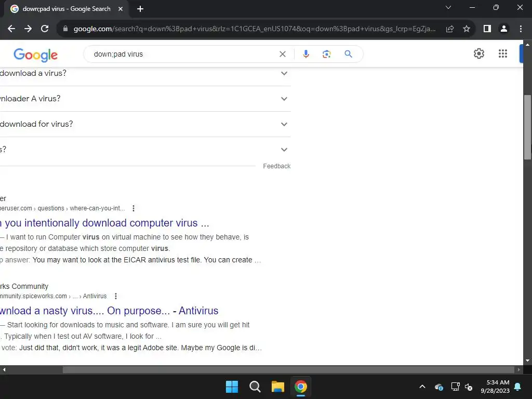Viewport: 532px width, 399px height.
Task: Open tab search chevron in title bar
Action: 448,7
